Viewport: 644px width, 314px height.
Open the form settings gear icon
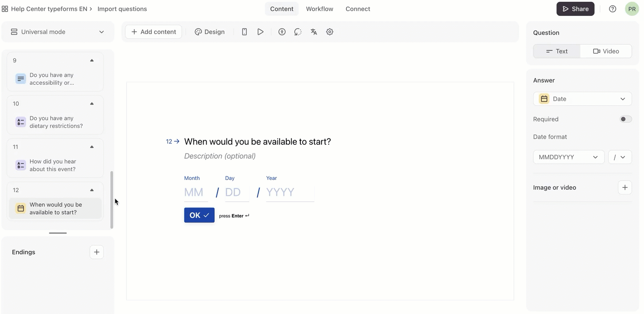click(330, 32)
